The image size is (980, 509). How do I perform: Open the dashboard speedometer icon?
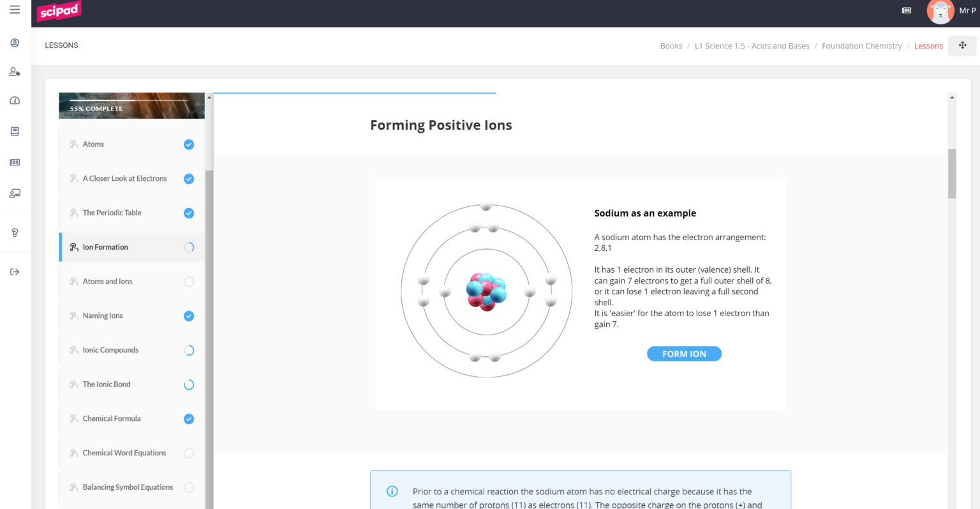(15, 100)
